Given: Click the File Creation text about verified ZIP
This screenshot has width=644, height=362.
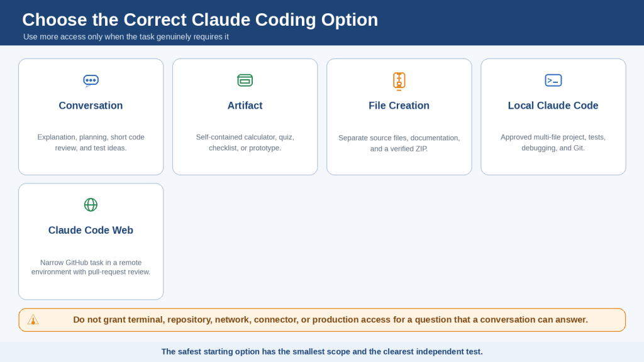Looking at the screenshot, I should (x=399, y=143).
